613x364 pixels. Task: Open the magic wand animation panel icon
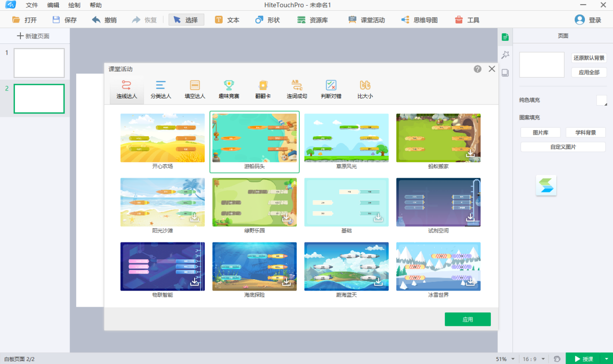(505, 55)
